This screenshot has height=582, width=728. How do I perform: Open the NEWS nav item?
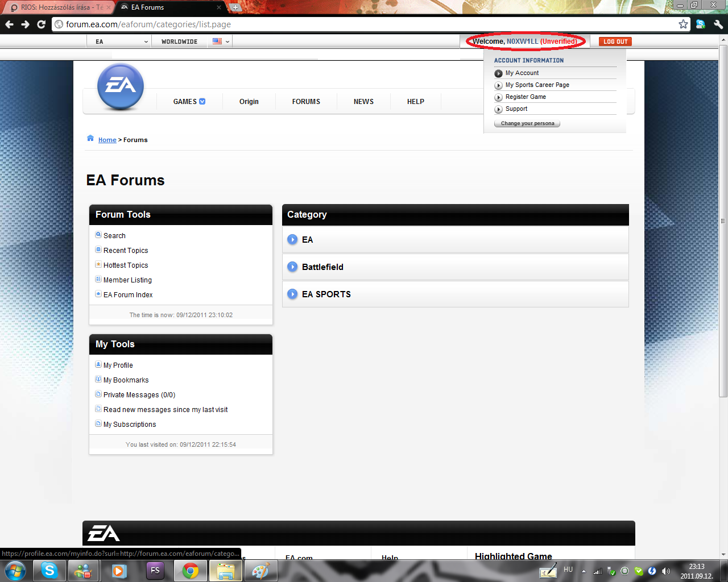point(363,102)
